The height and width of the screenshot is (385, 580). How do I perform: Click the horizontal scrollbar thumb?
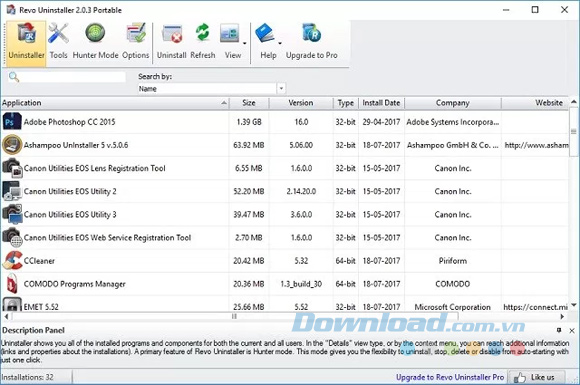coord(235,317)
